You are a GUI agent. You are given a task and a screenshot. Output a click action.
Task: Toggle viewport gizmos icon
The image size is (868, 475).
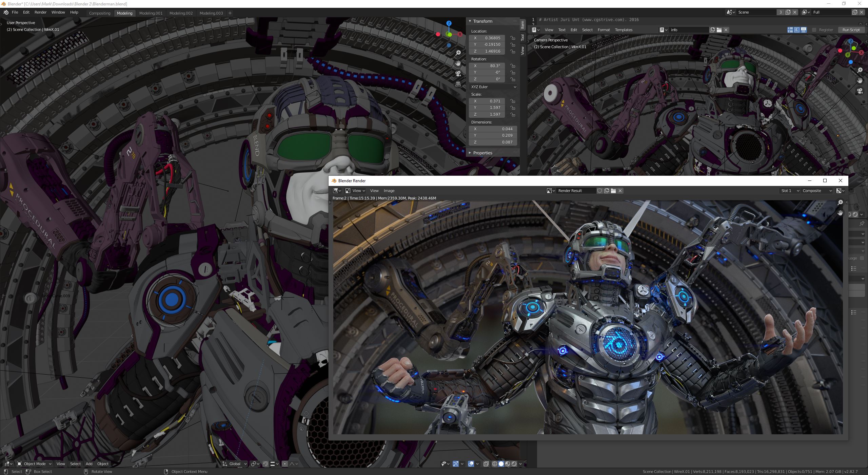point(456,464)
